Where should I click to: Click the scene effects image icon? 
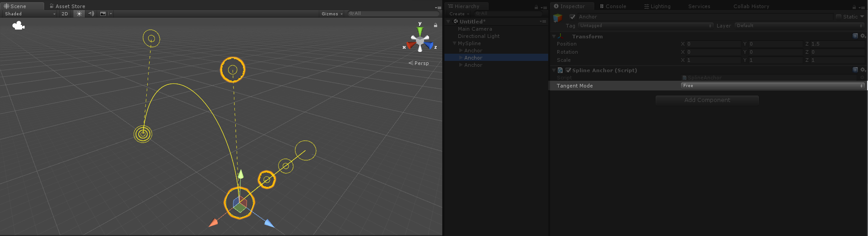103,14
